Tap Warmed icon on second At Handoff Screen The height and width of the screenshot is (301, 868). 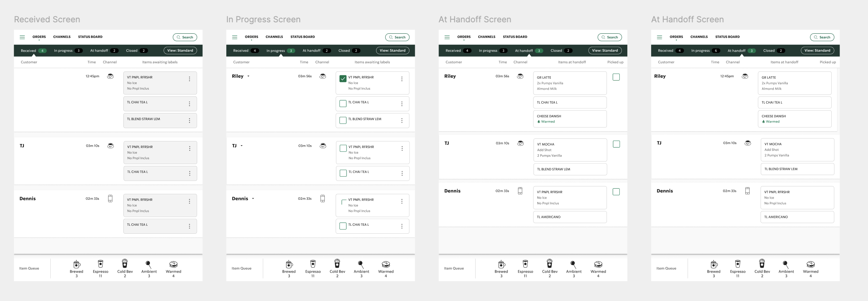point(810,264)
